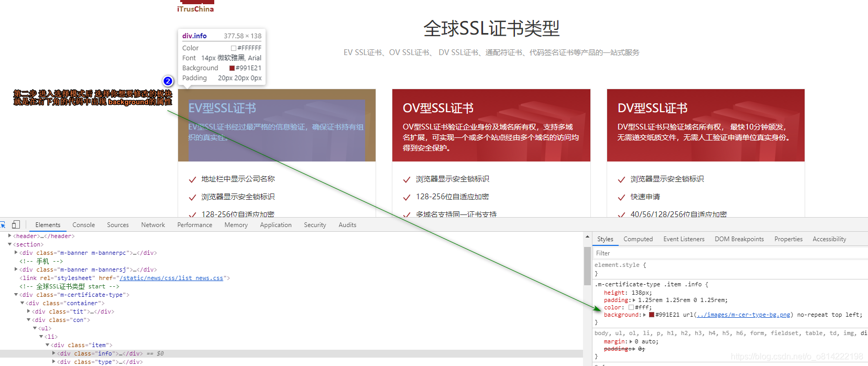Open the Properties sidebar tab
The image size is (868, 366).
tap(788, 239)
